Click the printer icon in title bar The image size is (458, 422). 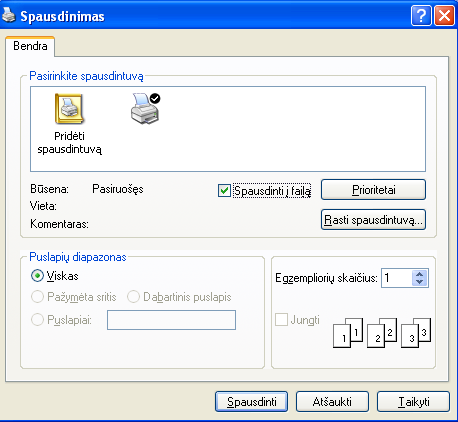pyautogui.click(x=9, y=15)
